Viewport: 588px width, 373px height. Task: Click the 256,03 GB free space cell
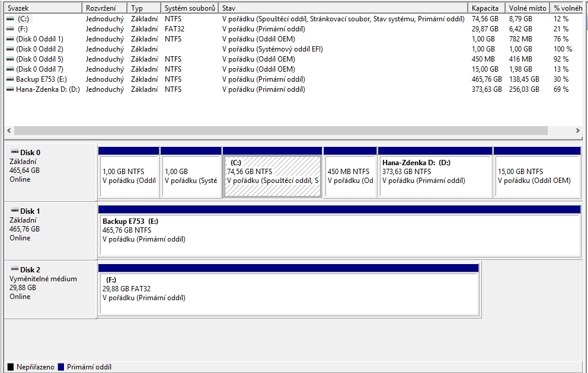524,89
